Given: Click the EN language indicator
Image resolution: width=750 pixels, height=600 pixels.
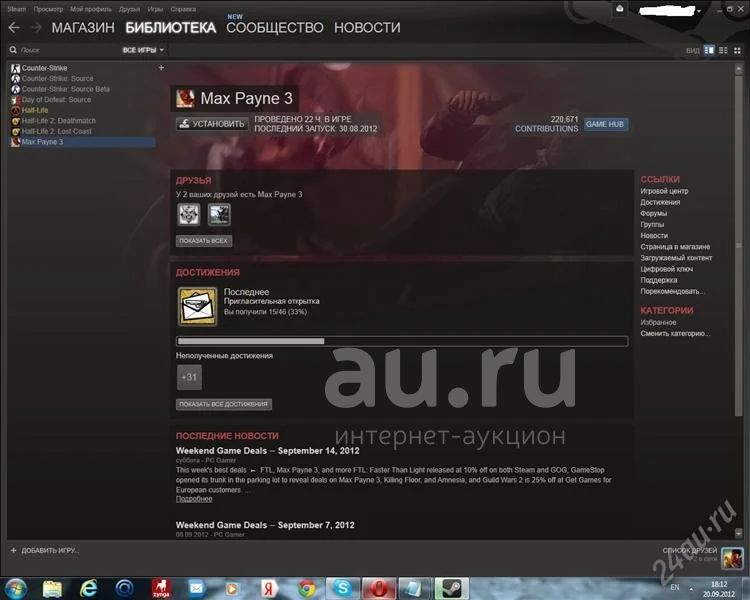Looking at the screenshot, I should [x=675, y=587].
